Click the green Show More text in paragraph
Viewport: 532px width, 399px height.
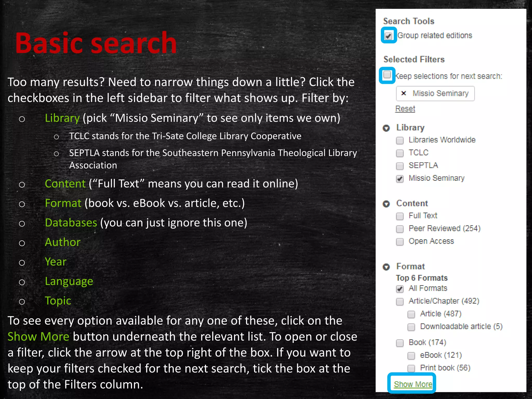(x=38, y=337)
